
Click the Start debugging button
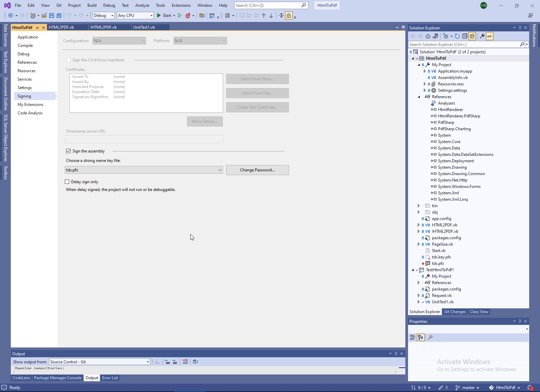tap(164, 16)
